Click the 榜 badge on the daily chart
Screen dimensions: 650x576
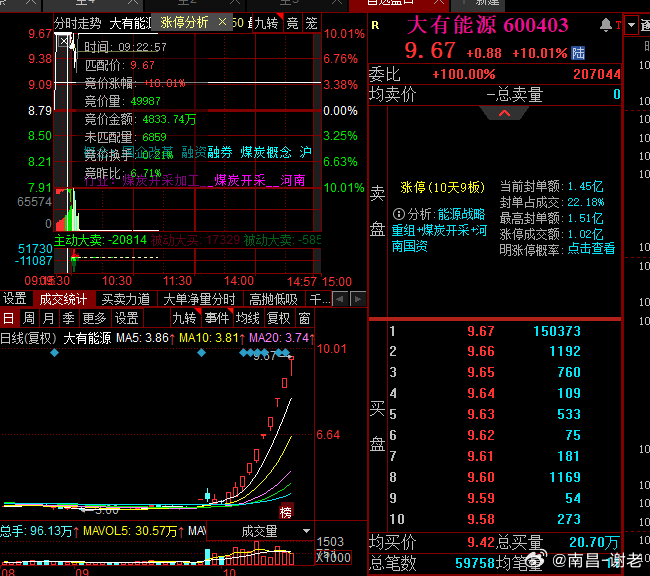coord(286,513)
